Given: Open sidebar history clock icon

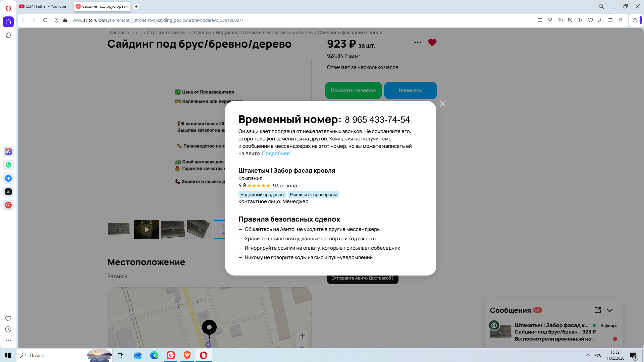Looking at the screenshot, I should coord(8,329).
